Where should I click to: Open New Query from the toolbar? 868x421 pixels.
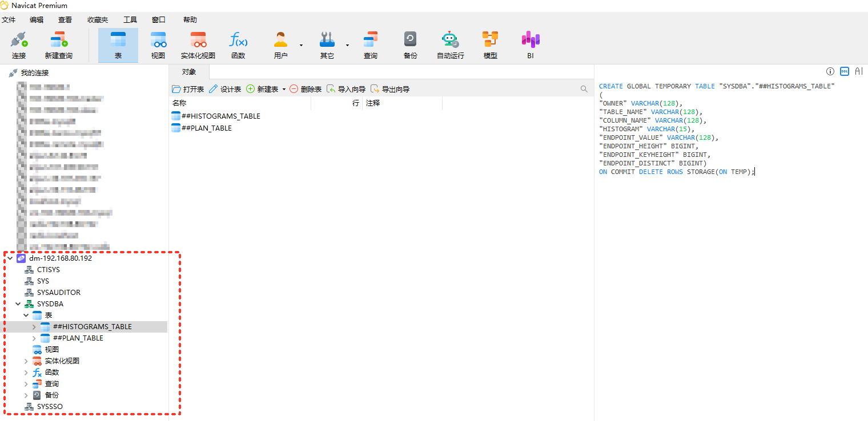tap(58, 40)
